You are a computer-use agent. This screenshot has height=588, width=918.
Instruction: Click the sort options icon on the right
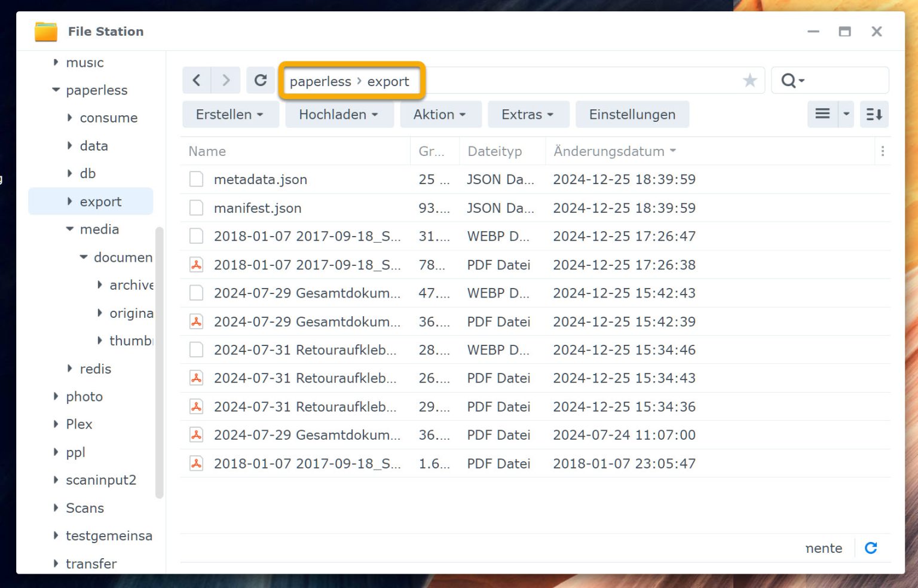tap(874, 114)
